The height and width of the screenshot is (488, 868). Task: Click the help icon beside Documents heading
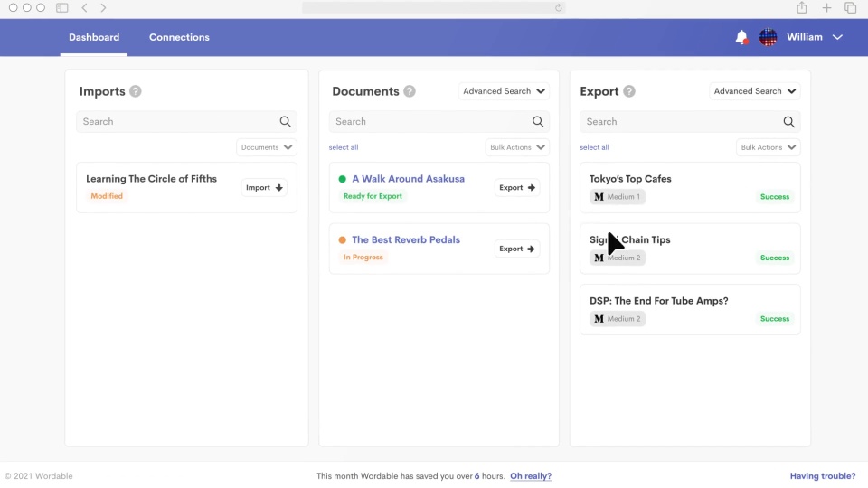[x=410, y=91]
